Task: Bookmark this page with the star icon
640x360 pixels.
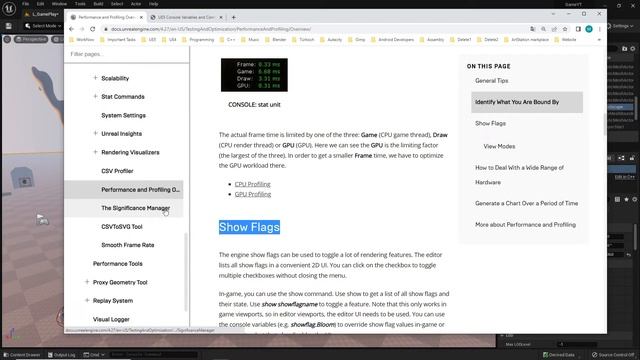Action: [x=565, y=29]
